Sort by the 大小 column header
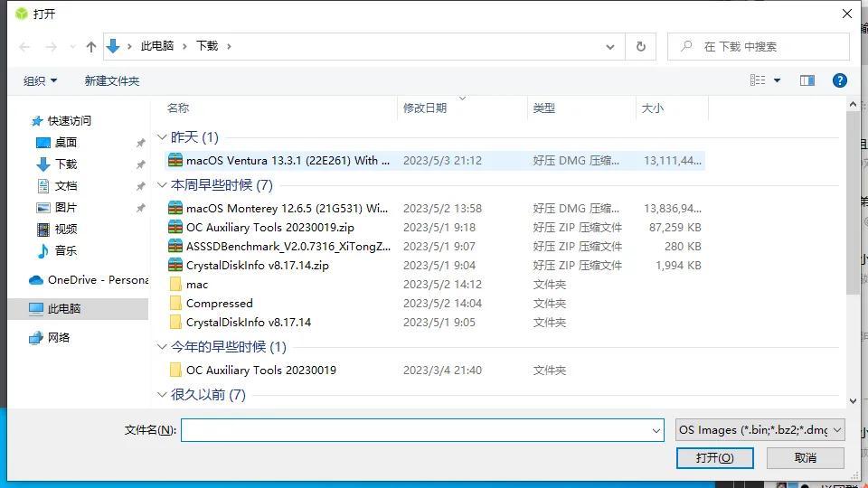868x488 pixels. pos(652,108)
